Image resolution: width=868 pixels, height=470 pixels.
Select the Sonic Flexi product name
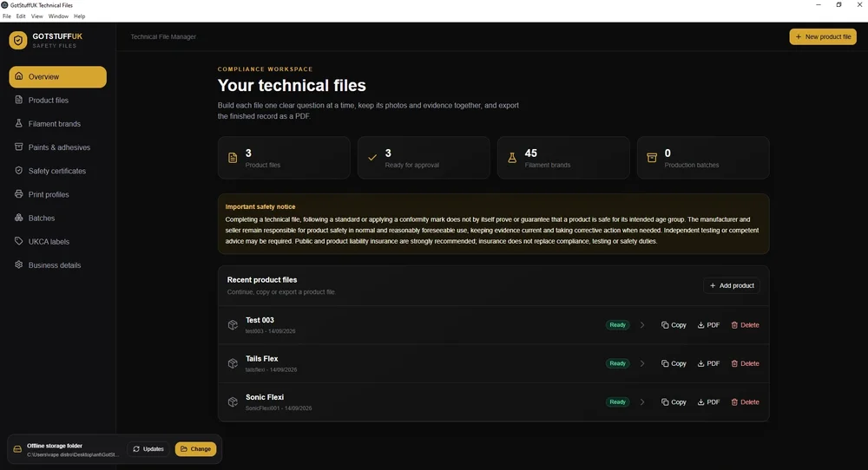pyautogui.click(x=265, y=397)
